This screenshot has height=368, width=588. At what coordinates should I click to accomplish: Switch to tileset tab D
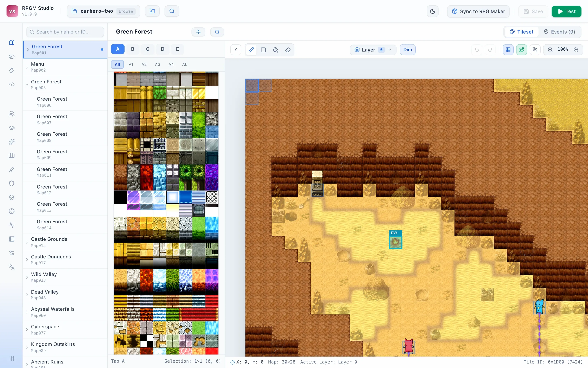163,49
